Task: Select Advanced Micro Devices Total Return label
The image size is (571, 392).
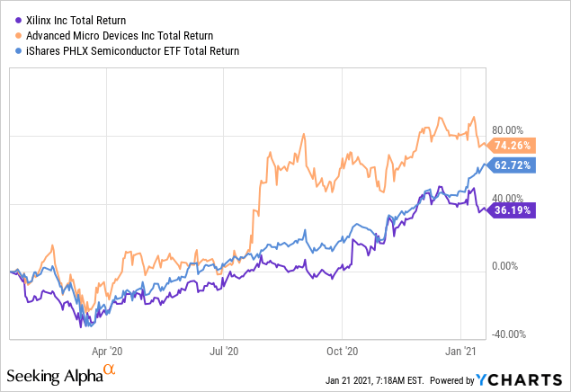Action: (120, 36)
